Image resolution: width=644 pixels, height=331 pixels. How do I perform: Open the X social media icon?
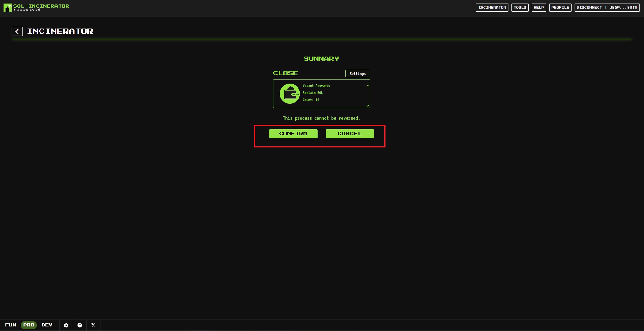coord(93,325)
